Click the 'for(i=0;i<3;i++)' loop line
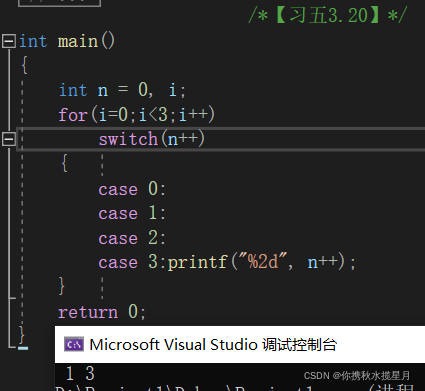This screenshot has width=425, height=391. pyautogui.click(x=137, y=115)
